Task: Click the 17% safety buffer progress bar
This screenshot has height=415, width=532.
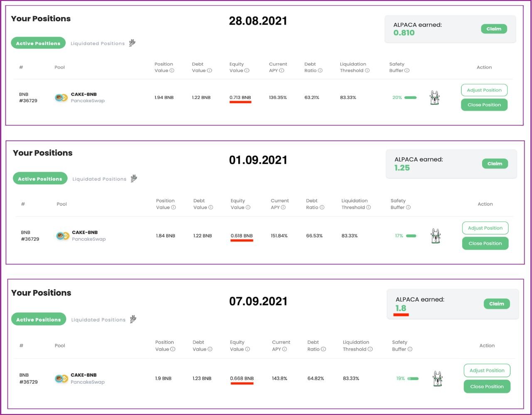Action: (x=411, y=236)
